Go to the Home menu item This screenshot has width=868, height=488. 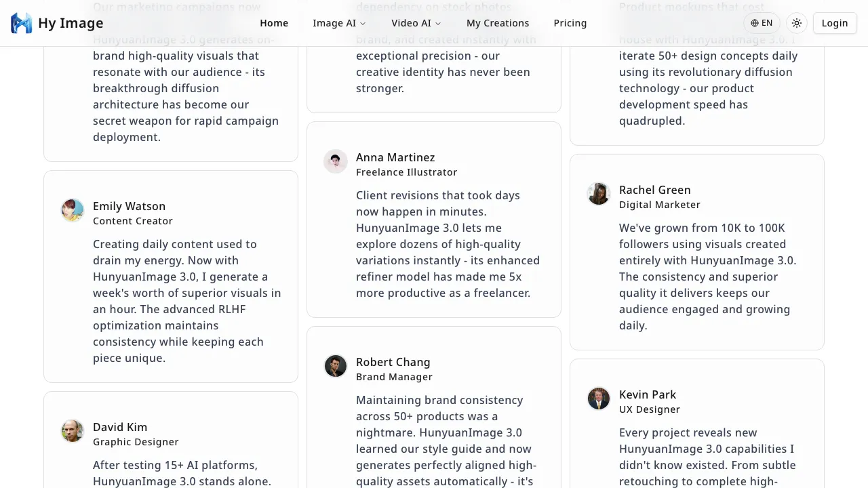pos(274,23)
